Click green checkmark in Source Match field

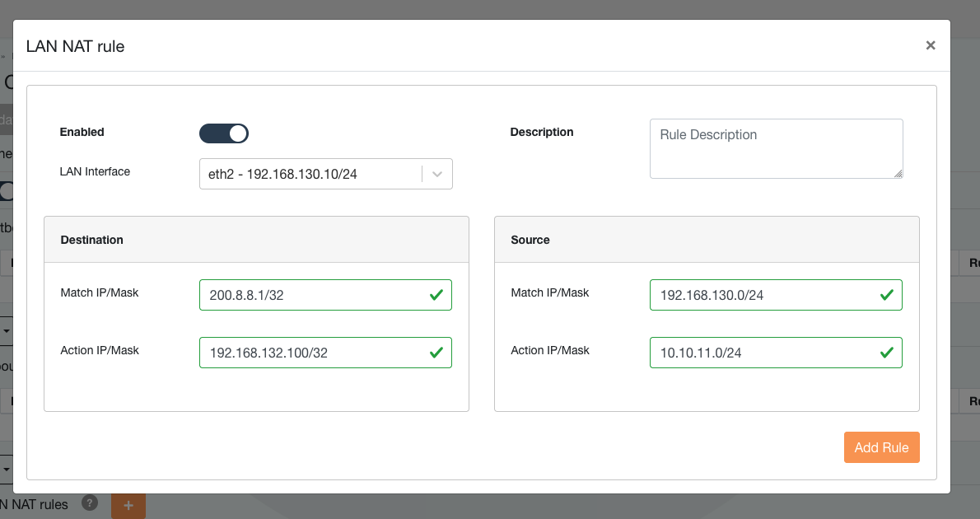(887, 295)
